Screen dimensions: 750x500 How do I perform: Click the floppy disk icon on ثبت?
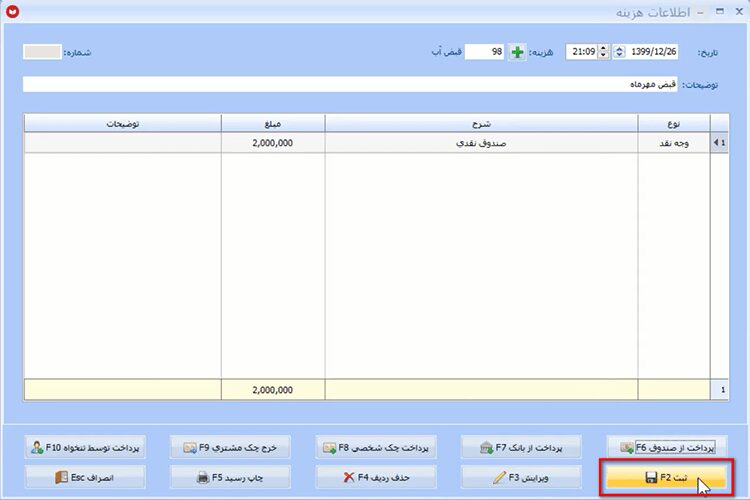[x=651, y=478]
